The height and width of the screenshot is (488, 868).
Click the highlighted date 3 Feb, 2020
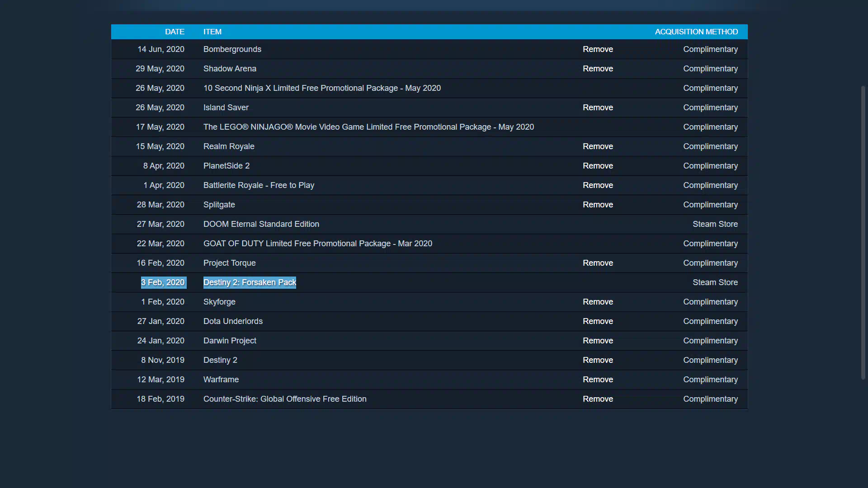tap(163, 282)
